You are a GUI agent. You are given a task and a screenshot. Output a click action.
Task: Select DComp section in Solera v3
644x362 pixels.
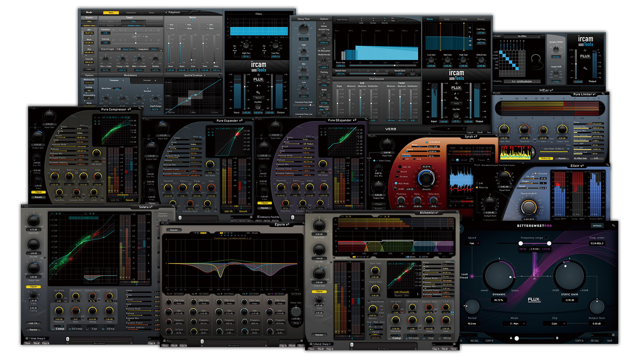(x=76, y=329)
